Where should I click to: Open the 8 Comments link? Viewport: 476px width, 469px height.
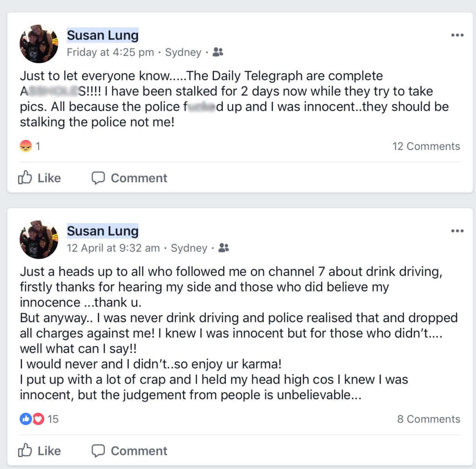click(428, 419)
